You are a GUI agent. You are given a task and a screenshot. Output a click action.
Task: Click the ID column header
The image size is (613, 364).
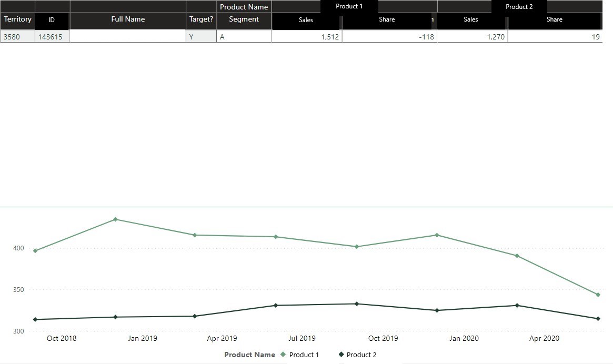[x=52, y=20]
